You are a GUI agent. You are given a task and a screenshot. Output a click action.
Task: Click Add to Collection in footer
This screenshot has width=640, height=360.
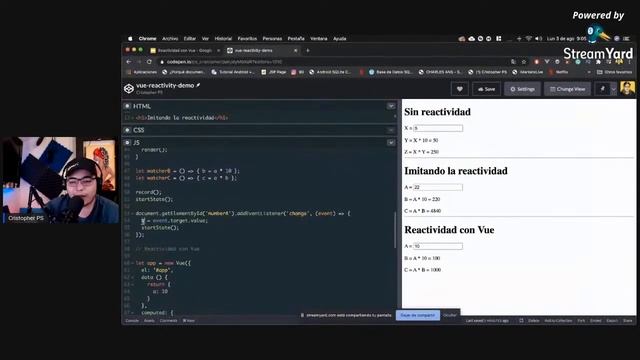[558, 321]
